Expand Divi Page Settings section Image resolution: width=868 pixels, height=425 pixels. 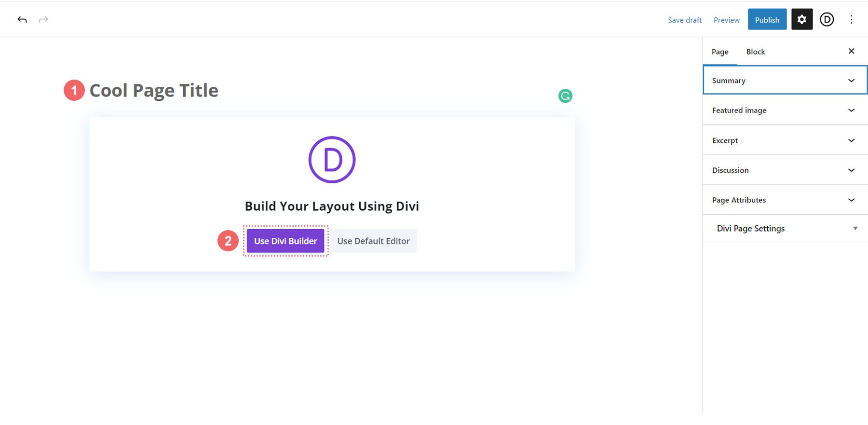785,228
